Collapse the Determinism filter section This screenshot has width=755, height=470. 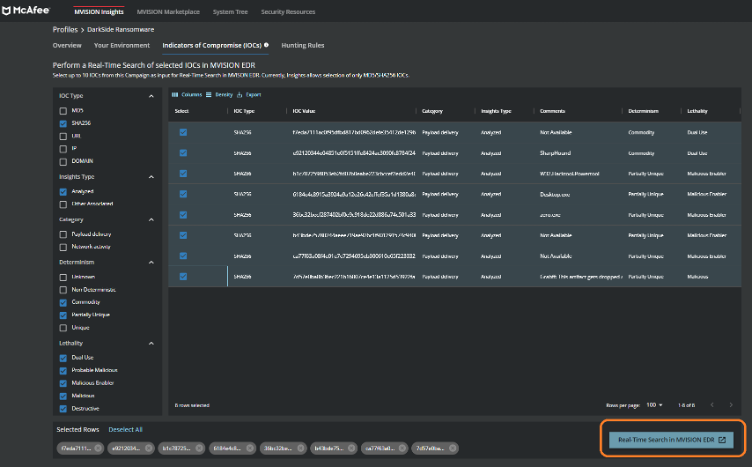pos(151,263)
